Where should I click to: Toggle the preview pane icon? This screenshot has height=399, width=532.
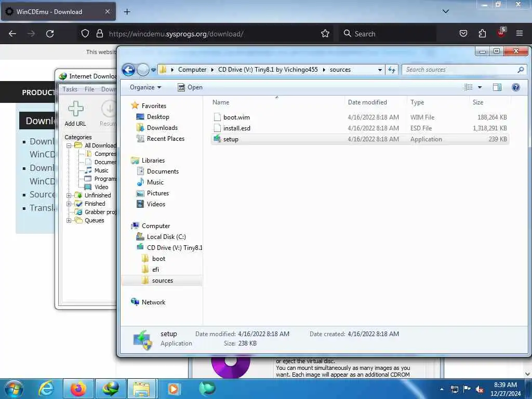coord(497,87)
